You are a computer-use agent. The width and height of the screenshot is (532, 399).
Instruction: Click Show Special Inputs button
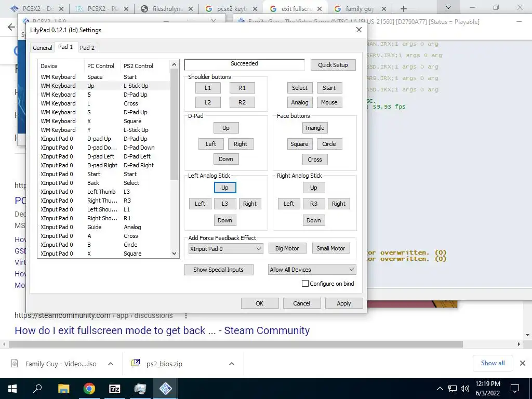point(219,270)
